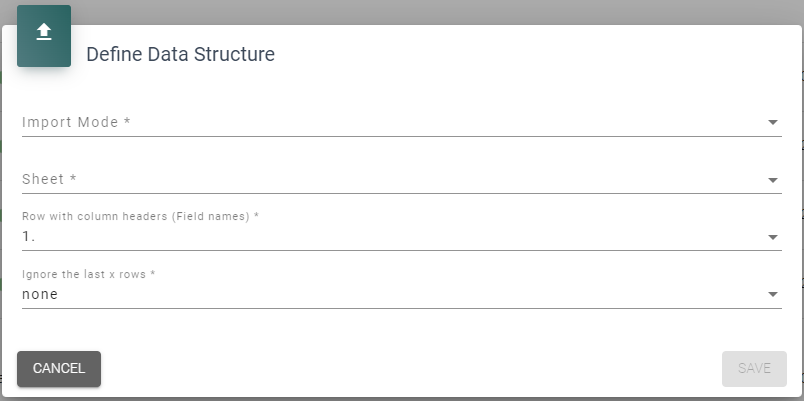The image size is (804, 401).
Task: Expand the column headers row dropdown arrow
Action: point(773,237)
